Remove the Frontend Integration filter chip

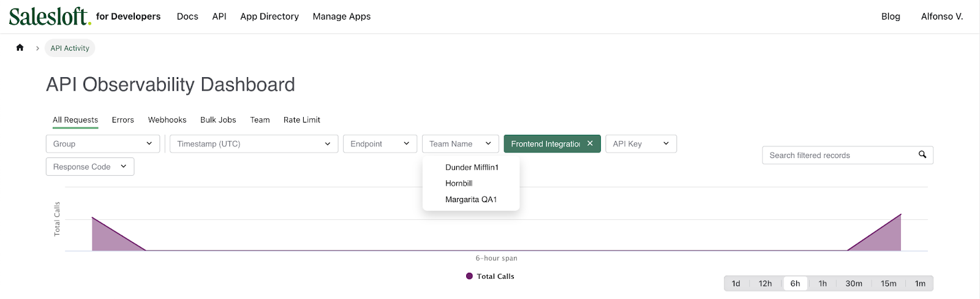point(590,143)
